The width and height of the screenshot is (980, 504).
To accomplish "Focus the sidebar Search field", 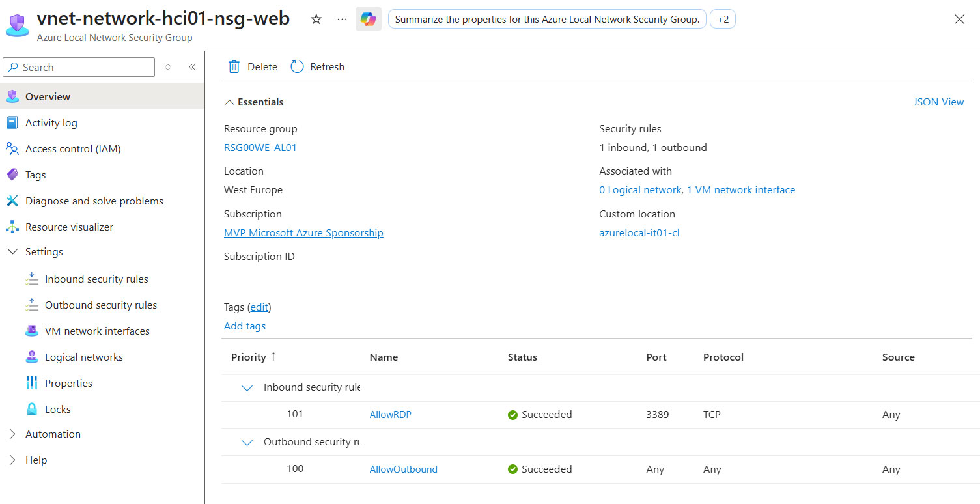I will tap(79, 67).
